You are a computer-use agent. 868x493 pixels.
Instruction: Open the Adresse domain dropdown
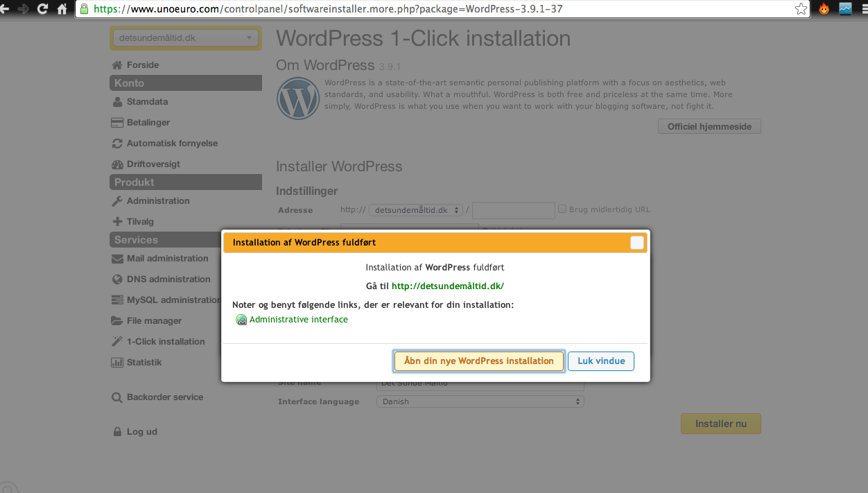416,210
